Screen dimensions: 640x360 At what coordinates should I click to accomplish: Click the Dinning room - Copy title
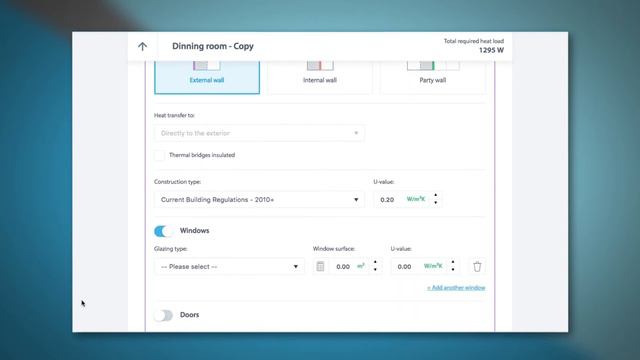pyautogui.click(x=213, y=46)
